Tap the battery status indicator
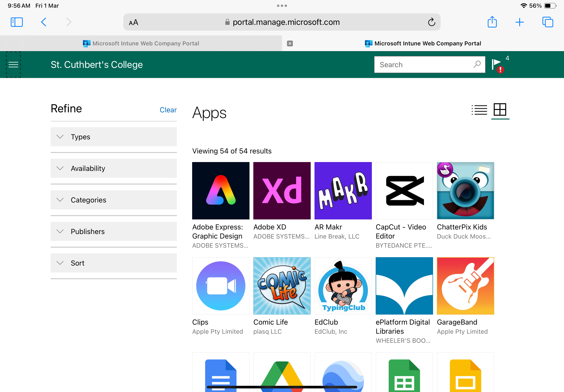 (550, 6)
